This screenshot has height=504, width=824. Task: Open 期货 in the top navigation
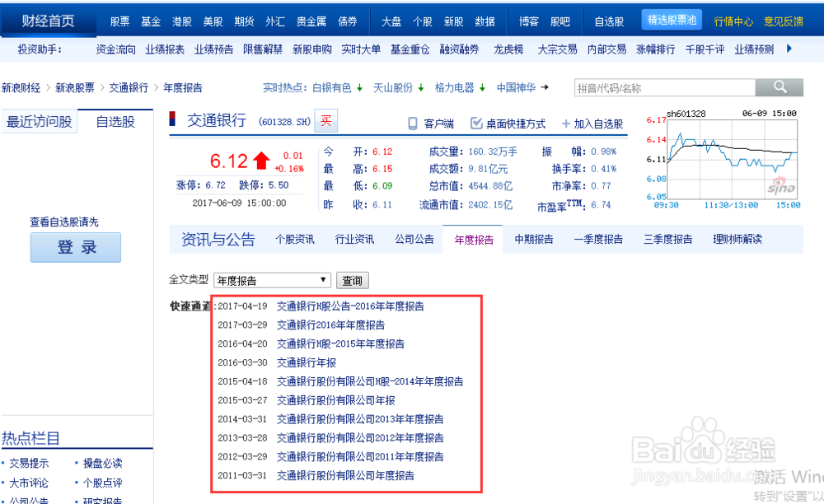point(244,21)
